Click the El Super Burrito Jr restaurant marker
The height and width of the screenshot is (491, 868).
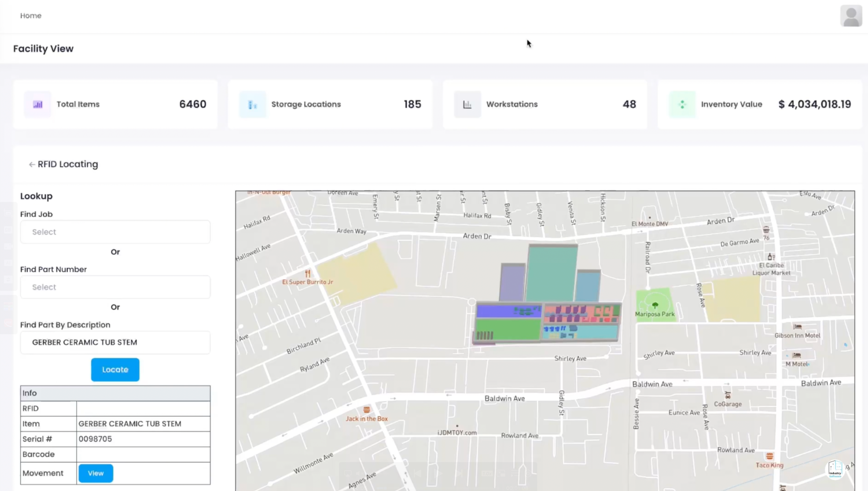tap(307, 273)
